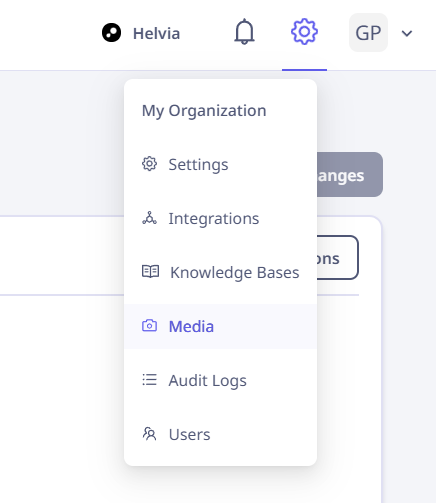Click the Helvia logo icon
Image resolution: width=436 pixels, height=503 pixels.
pyautogui.click(x=111, y=33)
